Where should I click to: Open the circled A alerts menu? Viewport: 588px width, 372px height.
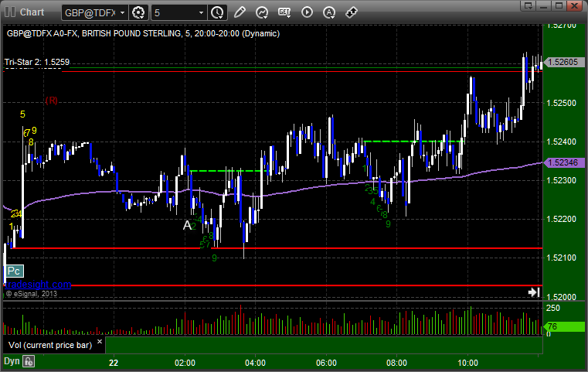pyautogui.click(x=329, y=12)
